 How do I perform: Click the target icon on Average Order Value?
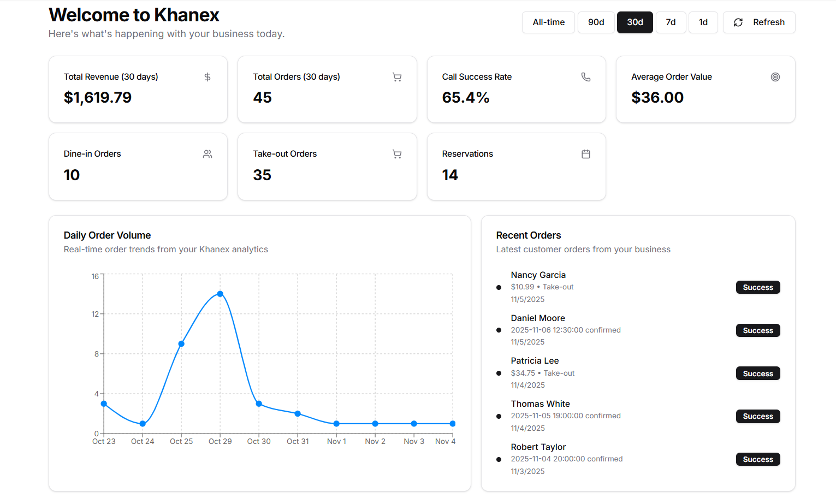click(775, 77)
